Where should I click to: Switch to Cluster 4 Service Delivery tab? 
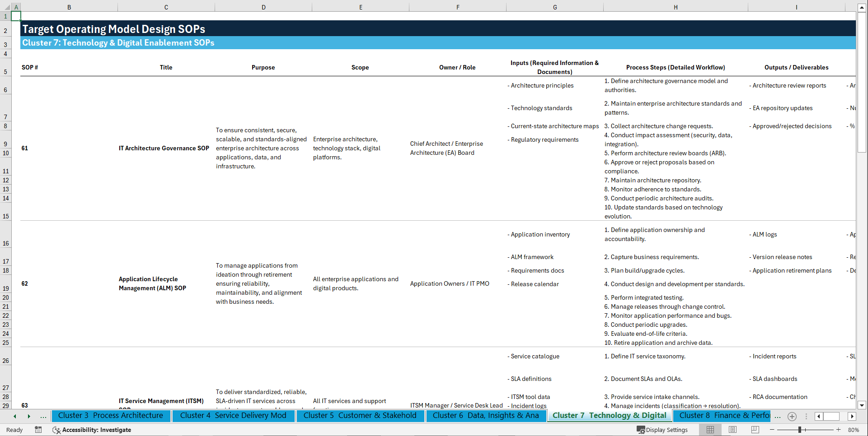pyautogui.click(x=233, y=416)
